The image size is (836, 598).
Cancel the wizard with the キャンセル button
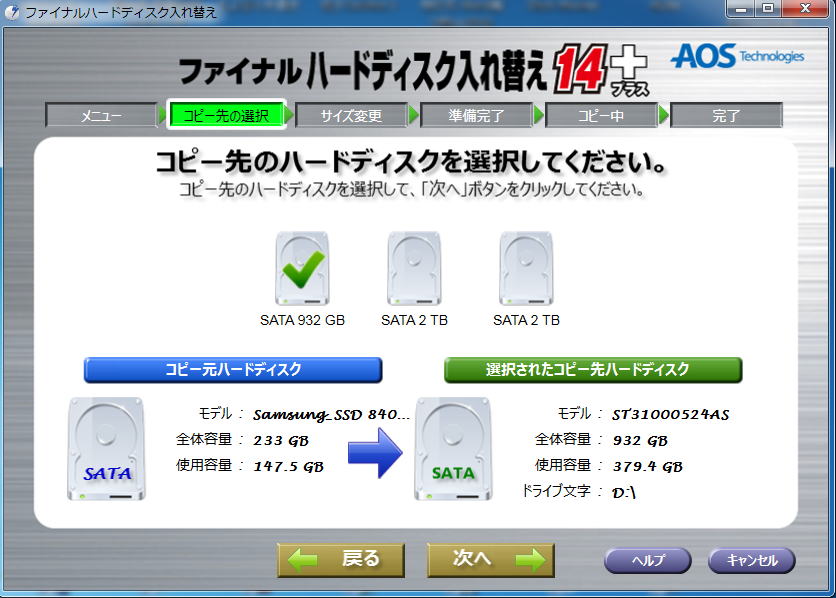click(x=751, y=560)
